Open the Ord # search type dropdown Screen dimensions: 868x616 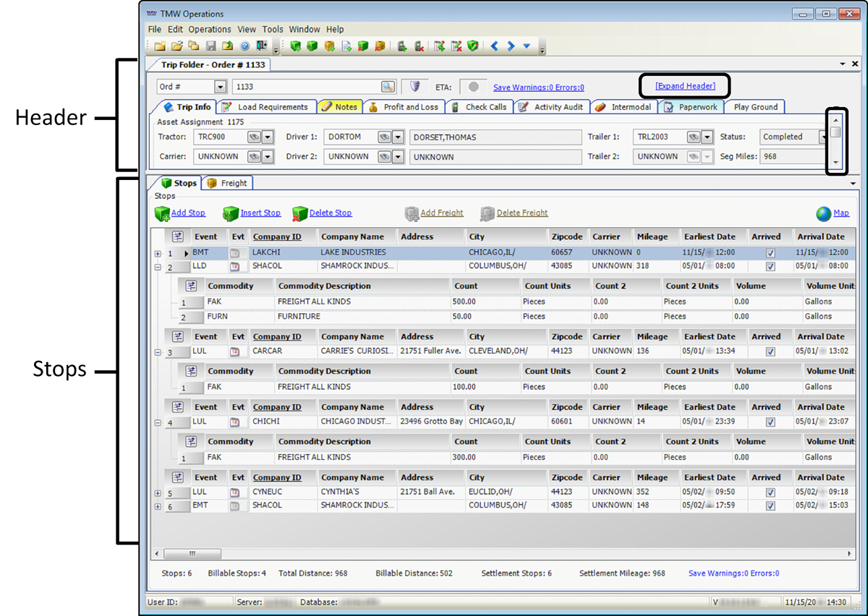[221, 87]
